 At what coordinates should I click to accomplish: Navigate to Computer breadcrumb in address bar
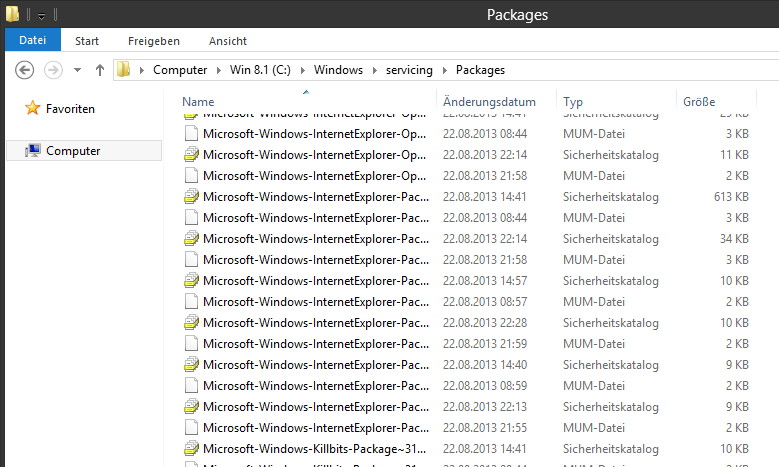point(180,70)
